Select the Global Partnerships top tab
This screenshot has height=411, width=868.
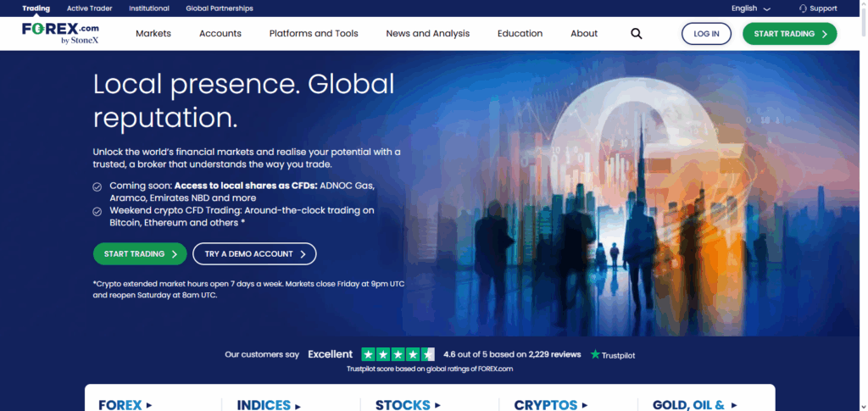[220, 8]
